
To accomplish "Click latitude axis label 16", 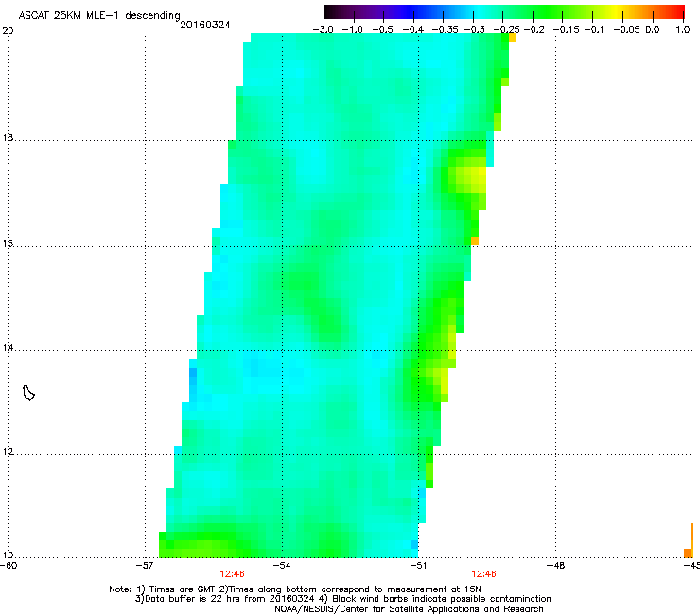I will pos(8,244).
